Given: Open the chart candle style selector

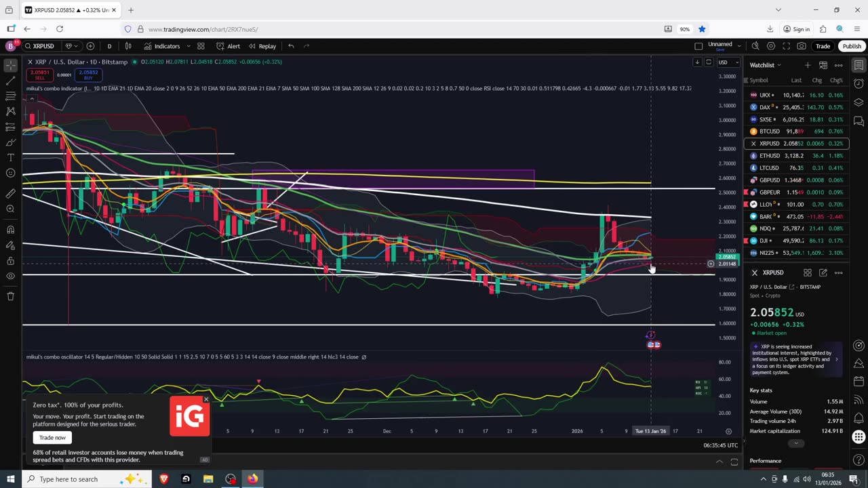Looking at the screenshot, I should (128, 46).
